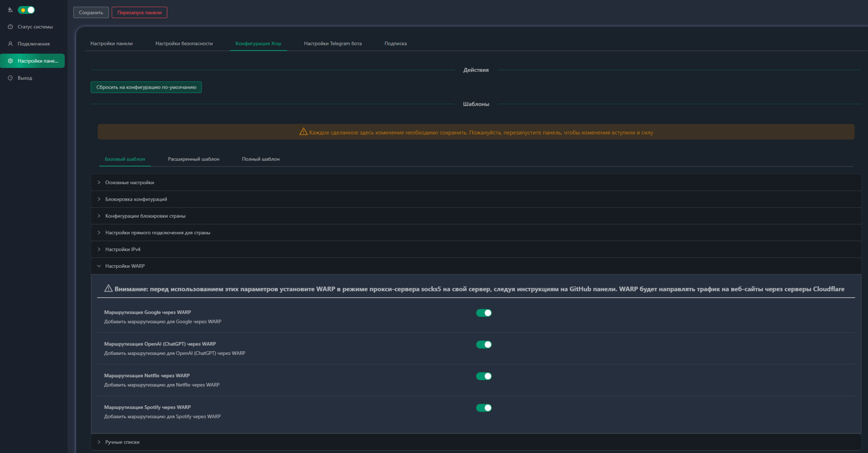Click Перезапуск панели button
The image size is (868, 453).
(139, 13)
